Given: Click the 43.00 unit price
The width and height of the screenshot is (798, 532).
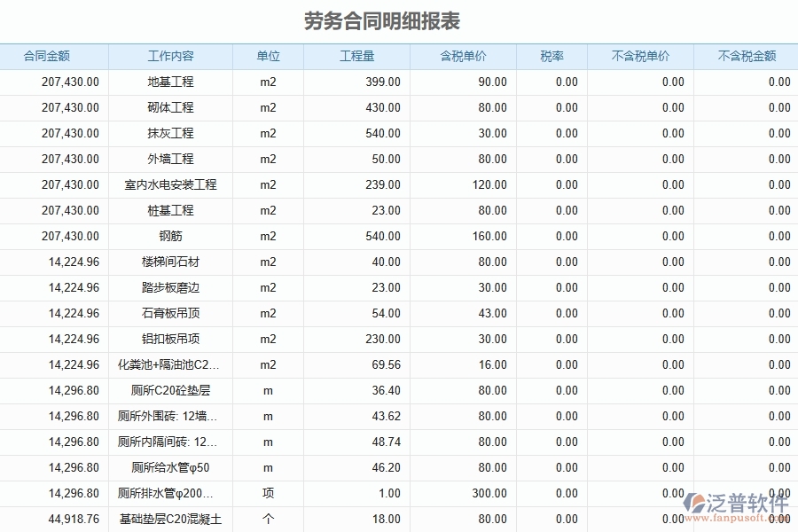Looking at the screenshot, I should [x=493, y=313].
